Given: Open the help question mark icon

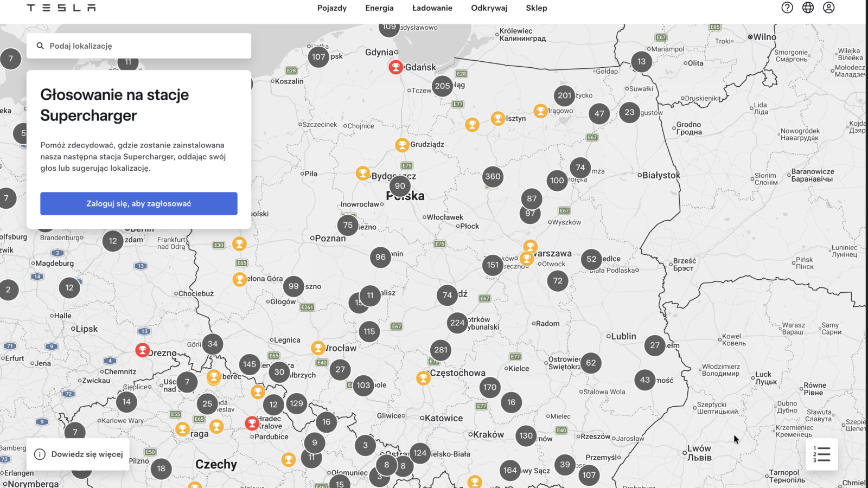Looking at the screenshot, I should tap(787, 8).
